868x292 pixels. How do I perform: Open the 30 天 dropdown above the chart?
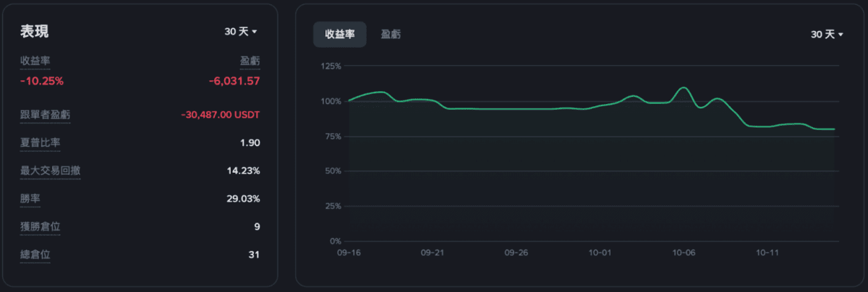[x=827, y=35]
